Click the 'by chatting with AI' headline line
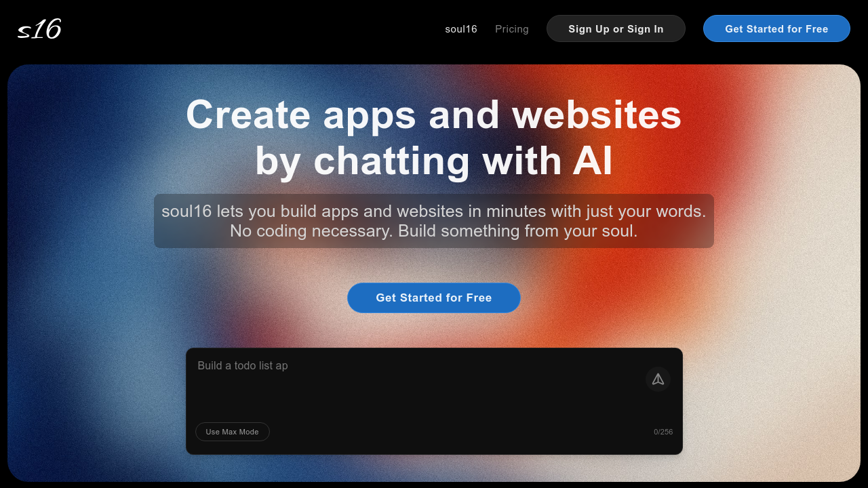The width and height of the screenshot is (868, 488). point(434,161)
